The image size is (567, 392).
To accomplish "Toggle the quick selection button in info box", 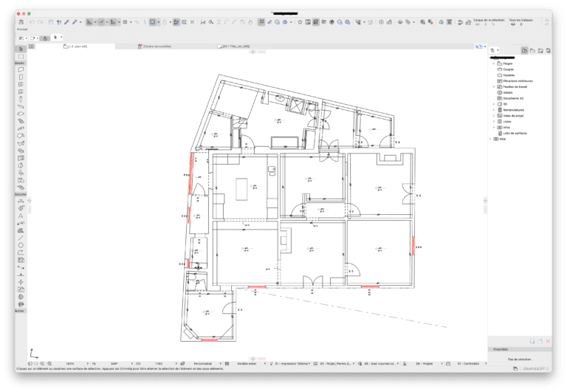I will tap(45, 38).
